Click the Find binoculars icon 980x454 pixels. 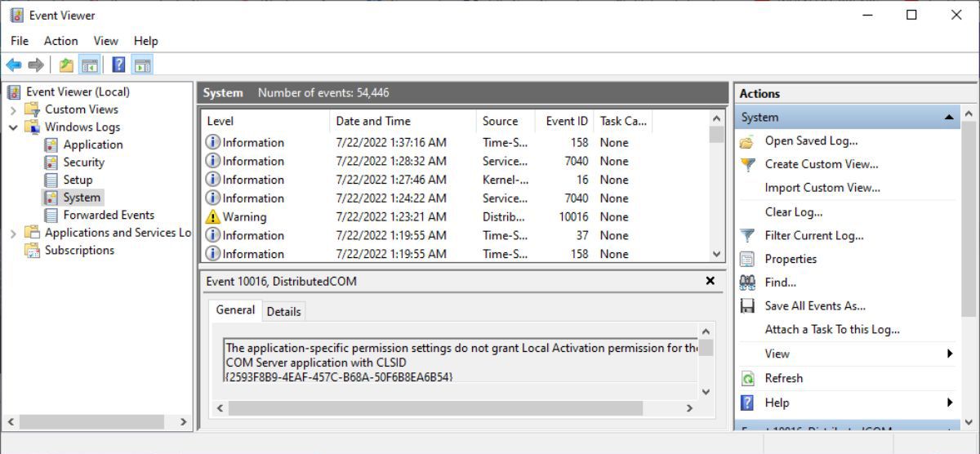(x=747, y=283)
